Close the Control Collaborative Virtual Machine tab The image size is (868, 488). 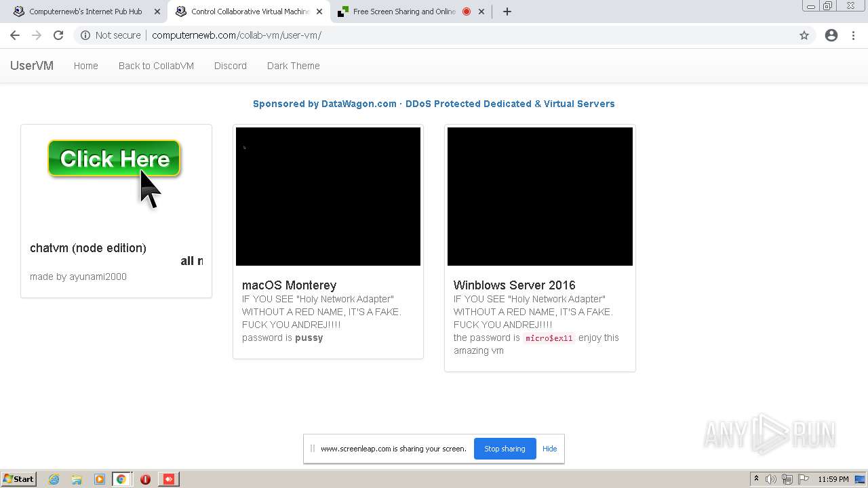pos(319,12)
